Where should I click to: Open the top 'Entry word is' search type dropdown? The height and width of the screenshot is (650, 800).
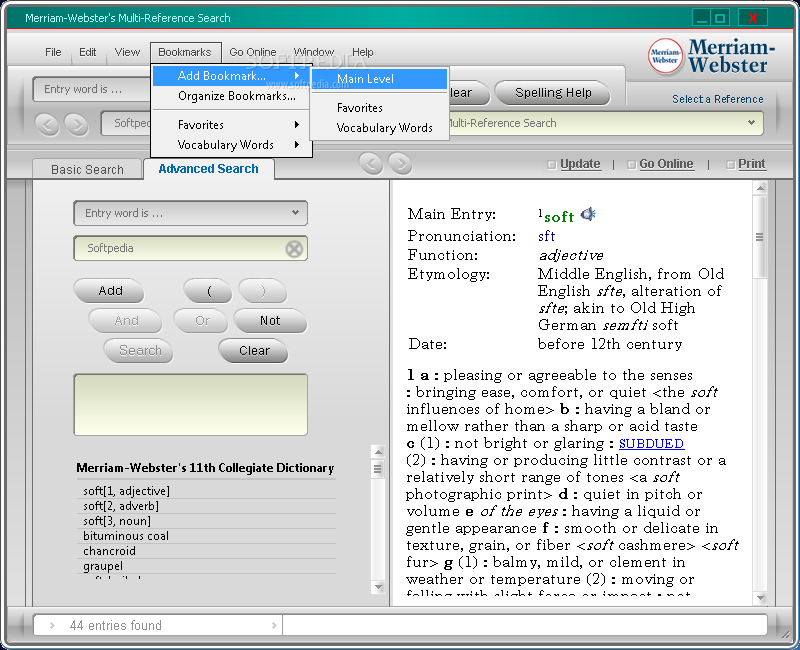(x=92, y=89)
